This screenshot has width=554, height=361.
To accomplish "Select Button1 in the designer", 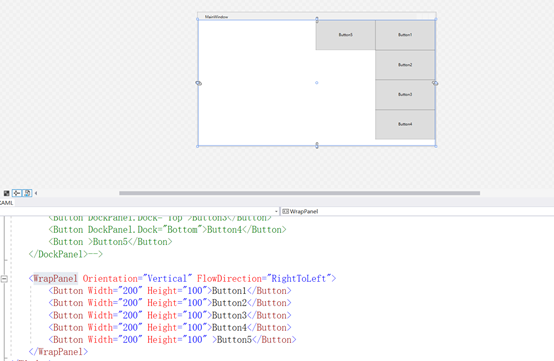I will tap(405, 35).
